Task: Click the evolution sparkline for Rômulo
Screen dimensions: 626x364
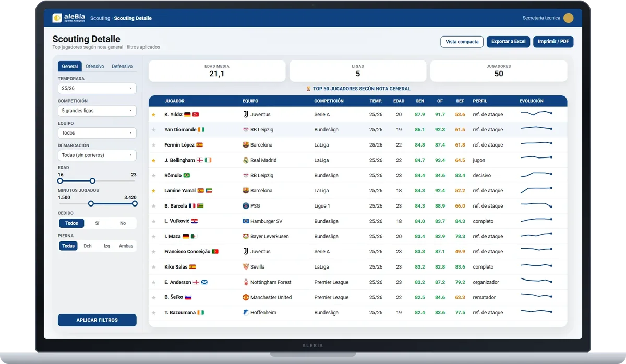Action: click(536, 175)
